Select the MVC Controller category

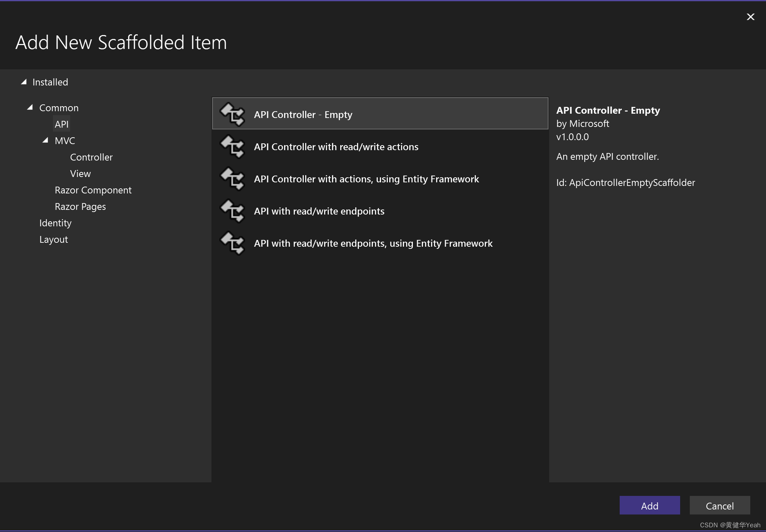tap(91, 157)
